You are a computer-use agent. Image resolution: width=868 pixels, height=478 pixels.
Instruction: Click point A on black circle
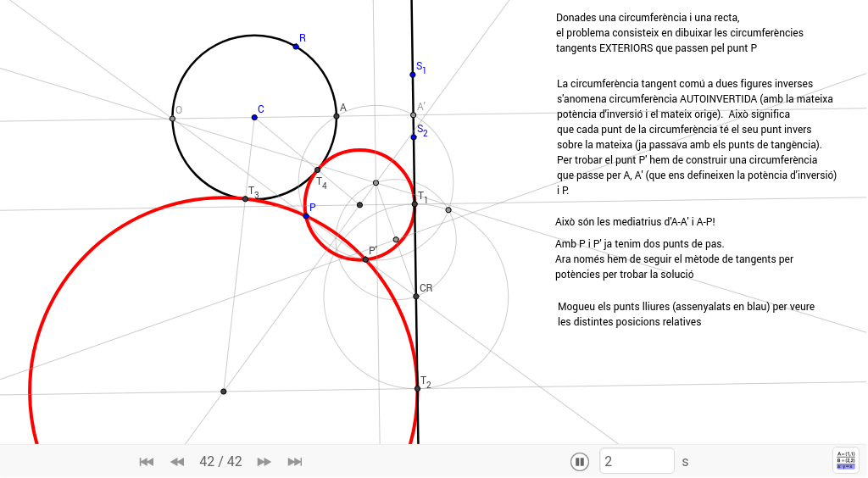point(337,116)
